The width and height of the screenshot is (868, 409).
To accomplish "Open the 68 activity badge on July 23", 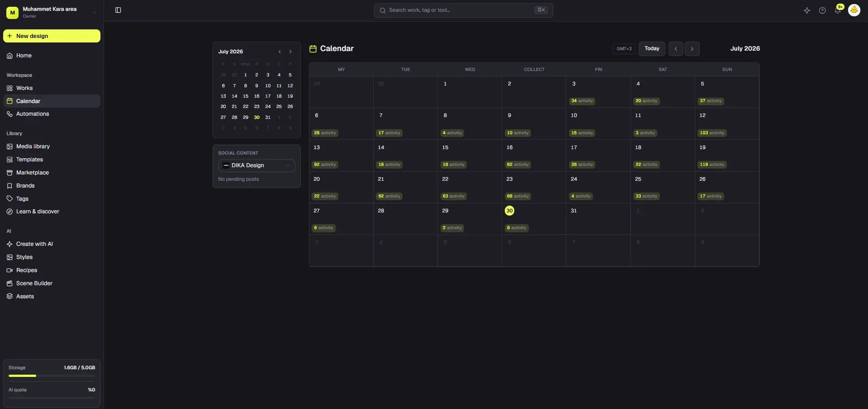I will 518,196.
